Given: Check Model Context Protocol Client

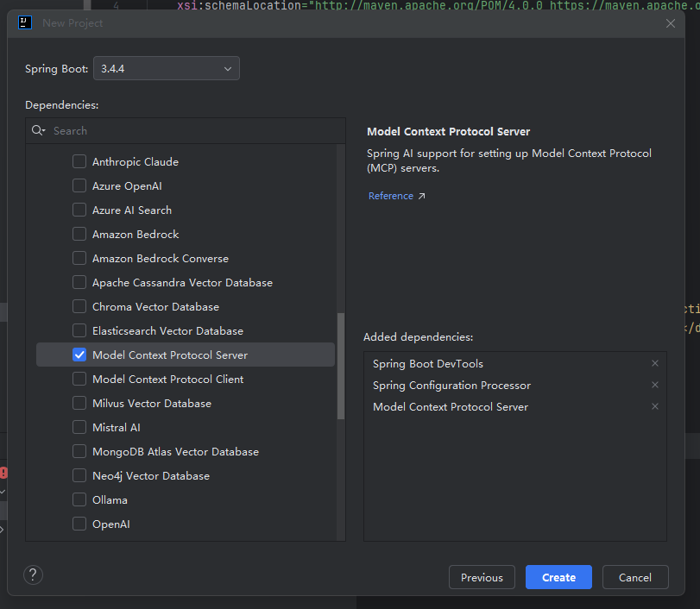Looking at the screenshot, I should pyautogui.click(x=79, y=379).
